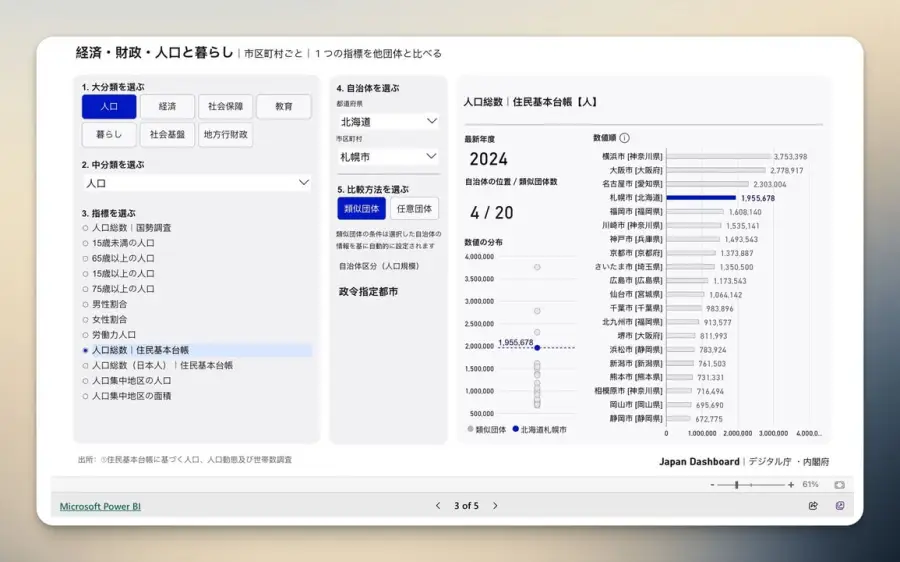900x562 pixels.
Task: Click the zoom slider handle
Action: coord(736,485)
